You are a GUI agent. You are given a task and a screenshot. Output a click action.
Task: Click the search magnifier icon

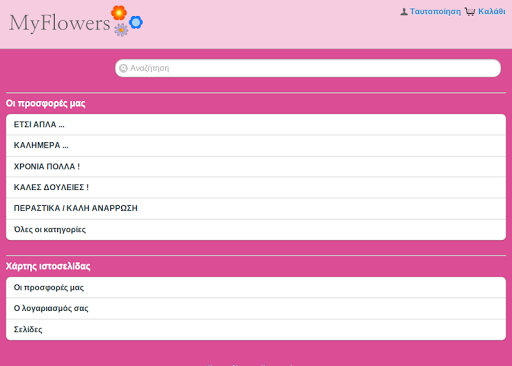(123, 68)
